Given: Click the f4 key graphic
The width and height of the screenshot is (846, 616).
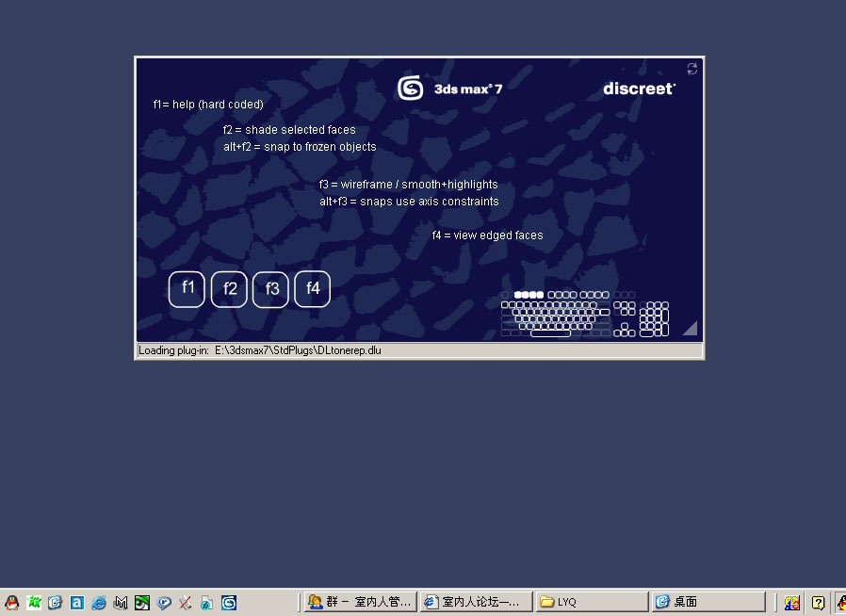Looking at the screenshot, I should pyautogui.click(x=313, y=288).
